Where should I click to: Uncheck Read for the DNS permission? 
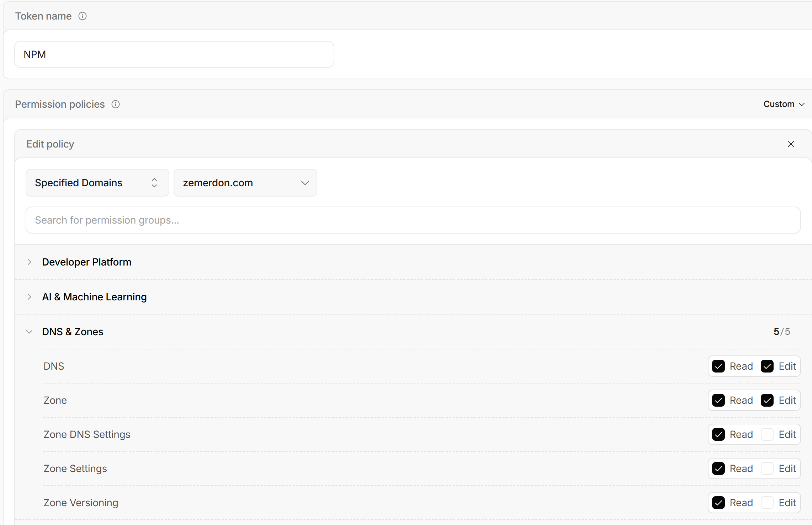(x=718, y=366)
